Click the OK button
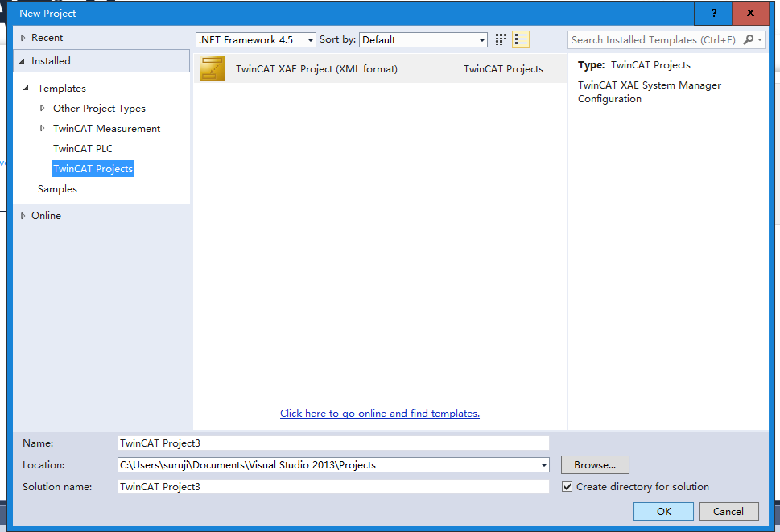Viewport: 780px width, 532px height. pos(663,512)
